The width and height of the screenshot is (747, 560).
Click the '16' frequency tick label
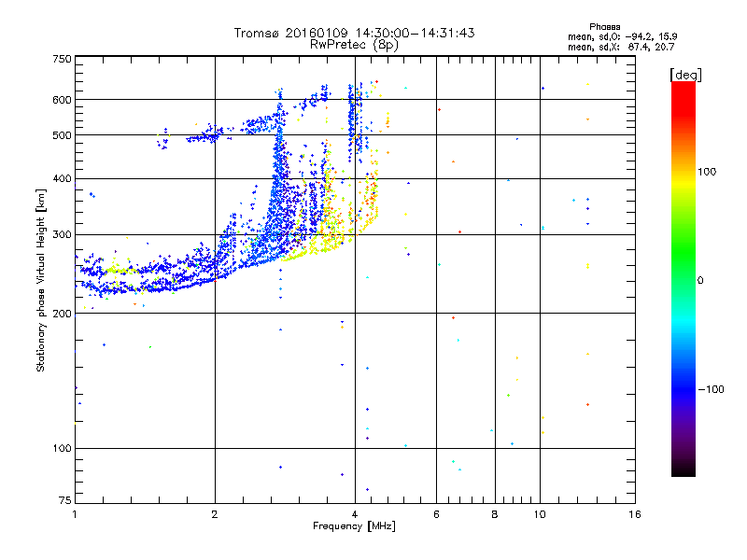(x=635, y=514)
